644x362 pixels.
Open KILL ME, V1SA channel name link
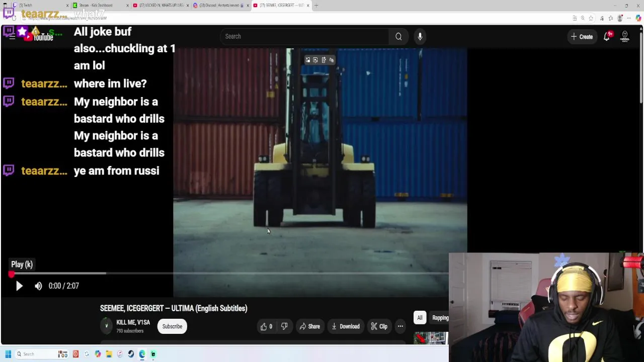133,322
